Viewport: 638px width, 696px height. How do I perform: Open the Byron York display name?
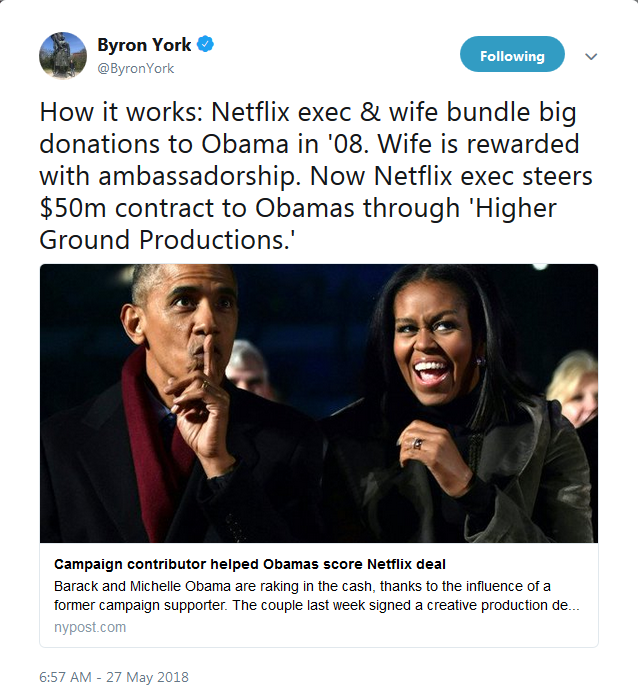tap(143, 45)
